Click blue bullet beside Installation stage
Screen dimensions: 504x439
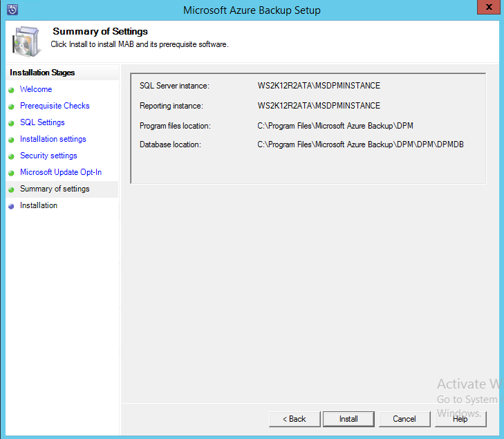point(11,206)
